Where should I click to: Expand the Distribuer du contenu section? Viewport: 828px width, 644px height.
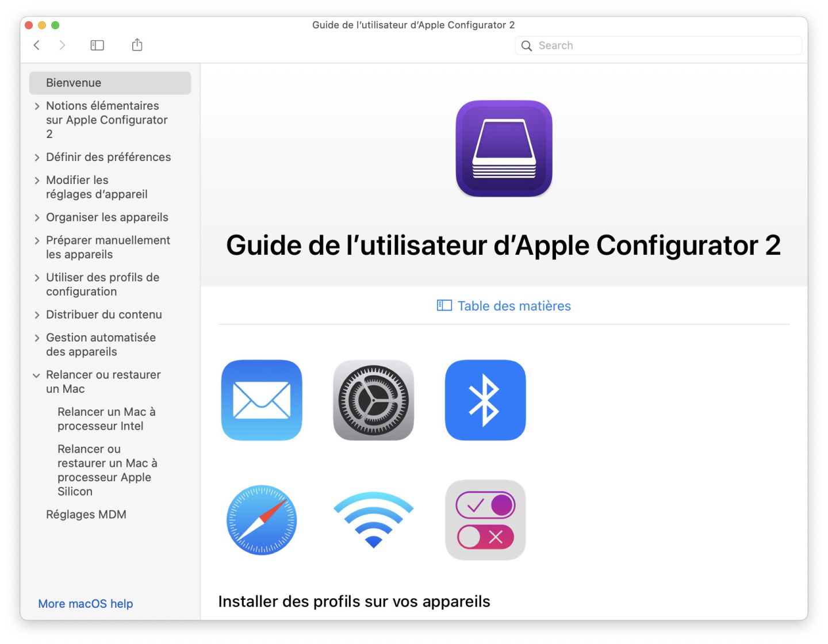pyautogui.click(x=37, y=315)
